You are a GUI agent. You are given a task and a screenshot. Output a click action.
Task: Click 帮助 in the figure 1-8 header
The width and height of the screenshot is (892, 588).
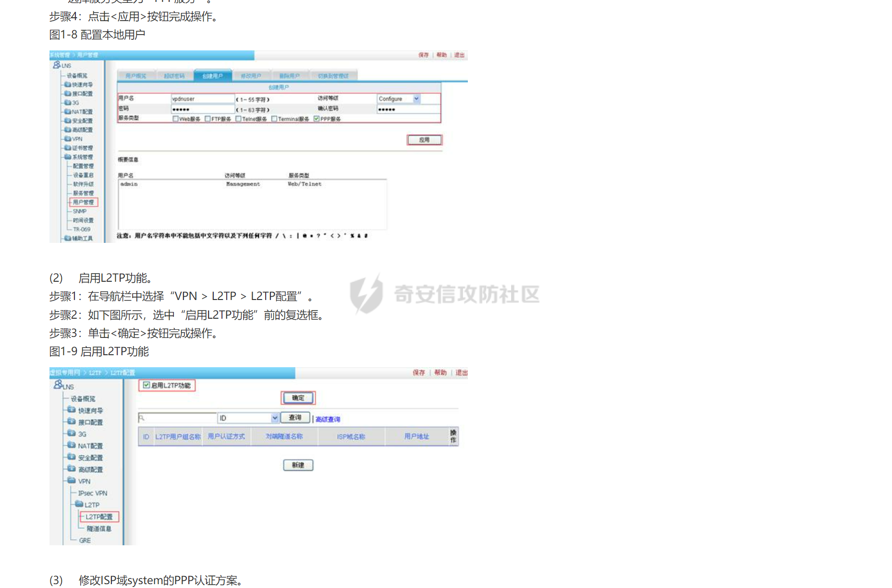(x=441, y=55)
